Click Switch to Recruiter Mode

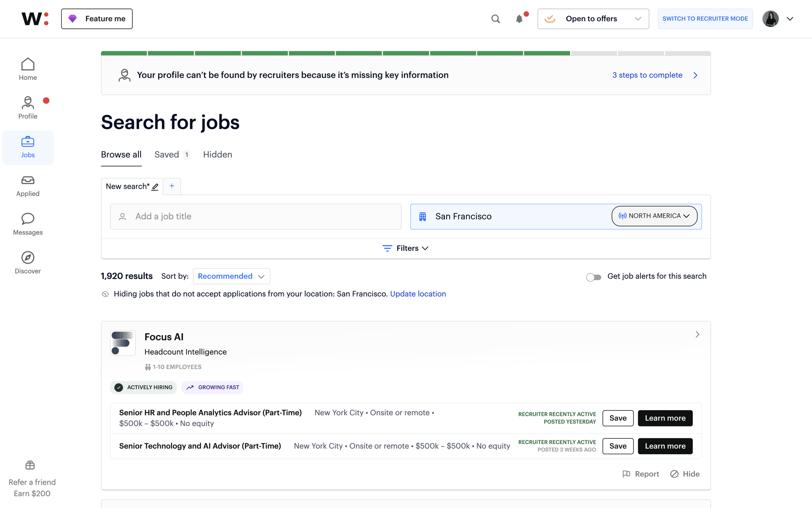point(705,19)
